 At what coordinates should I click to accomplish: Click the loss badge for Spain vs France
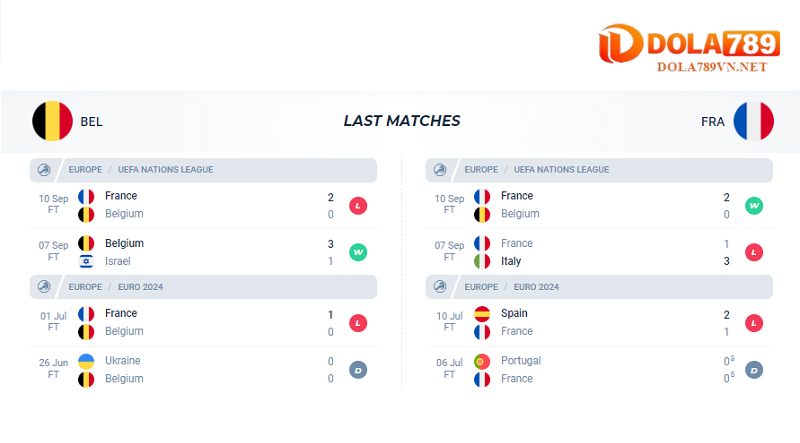click(755, 323)
